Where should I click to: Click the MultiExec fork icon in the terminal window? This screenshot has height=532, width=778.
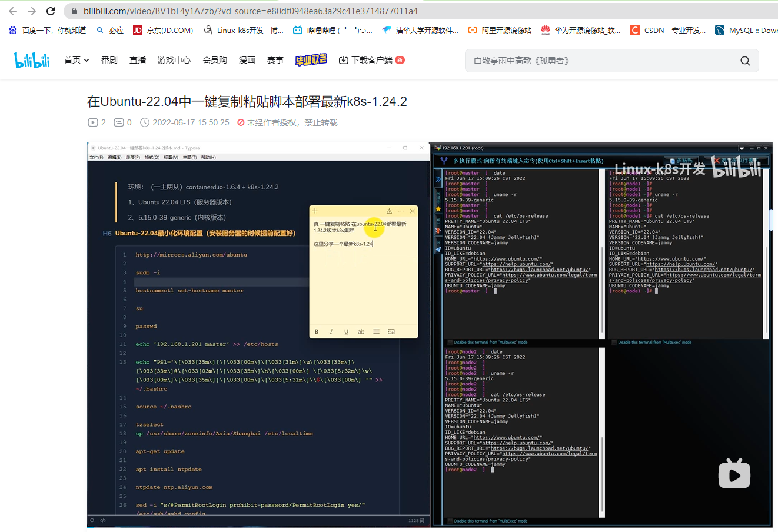(x=444, y=160)
